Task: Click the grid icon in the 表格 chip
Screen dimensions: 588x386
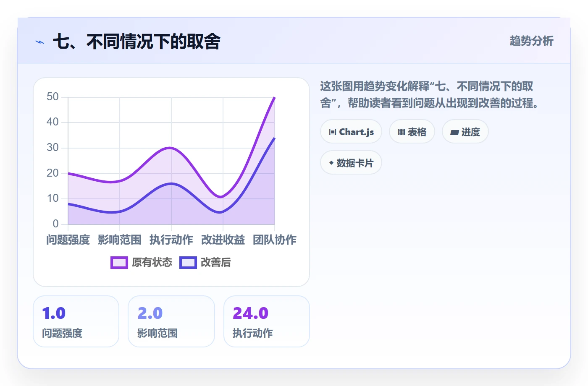Action: [x=402, y=132]
